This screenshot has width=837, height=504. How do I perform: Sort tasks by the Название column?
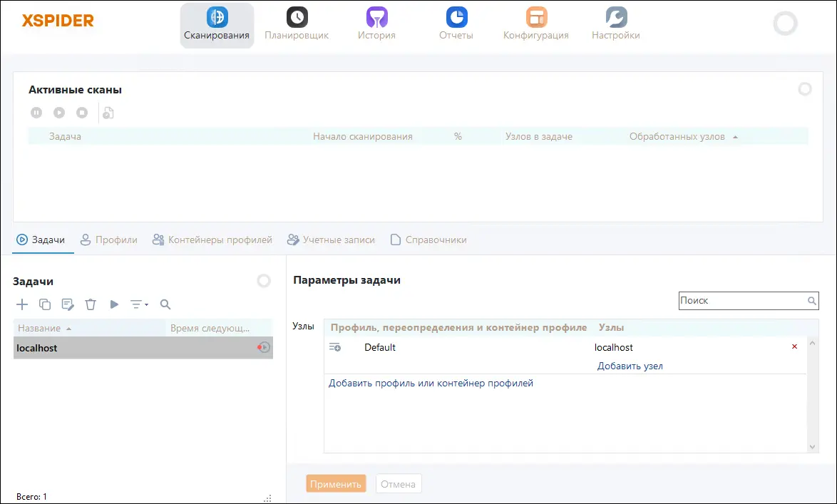(40, 329)
